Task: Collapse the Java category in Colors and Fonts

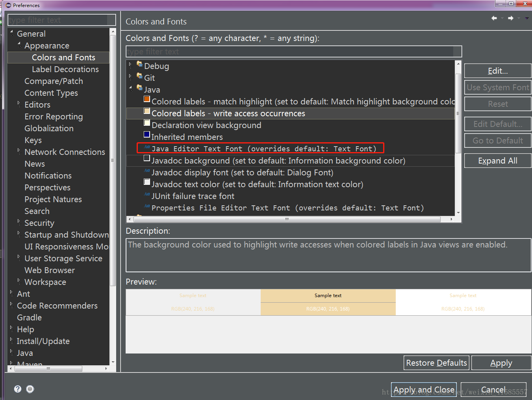Action: coord(131,88)
